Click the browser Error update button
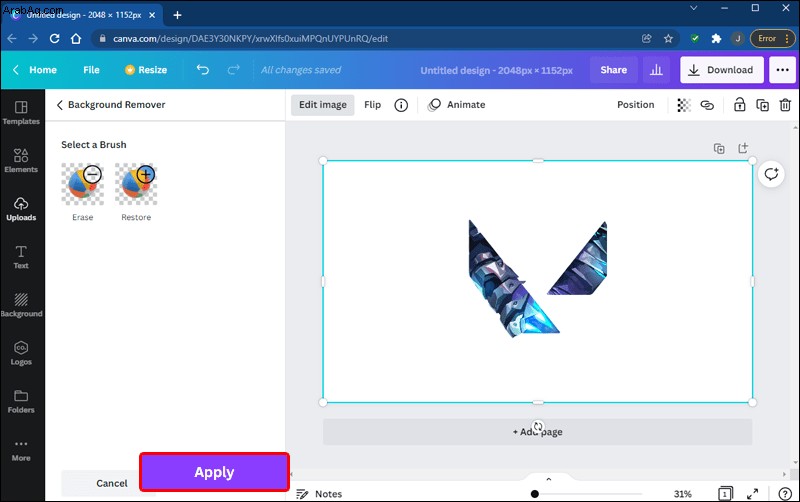The width and height of the screenshot is (800, 502). coord(772,38)
